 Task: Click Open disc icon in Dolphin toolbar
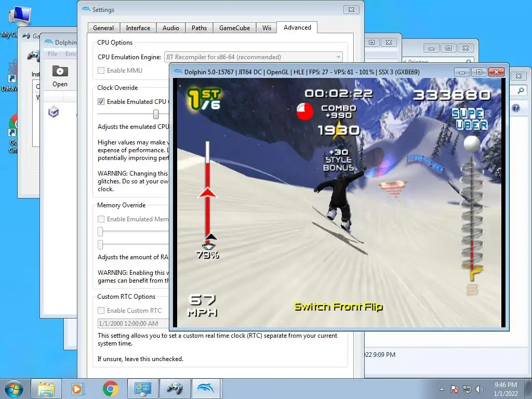[x=60, y=76]
